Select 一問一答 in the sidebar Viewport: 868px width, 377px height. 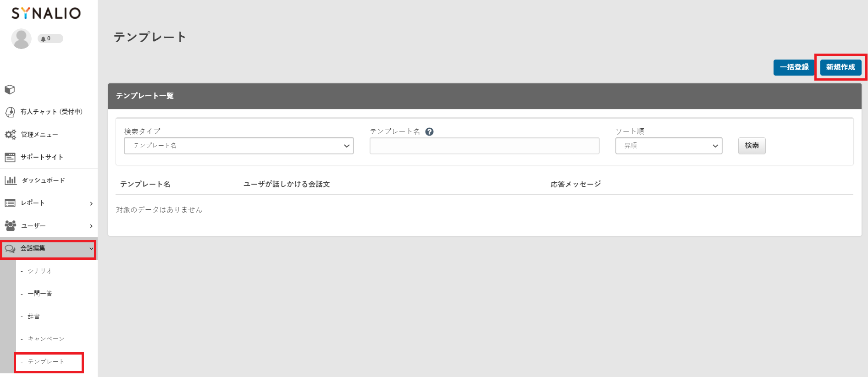coord(40,294)
